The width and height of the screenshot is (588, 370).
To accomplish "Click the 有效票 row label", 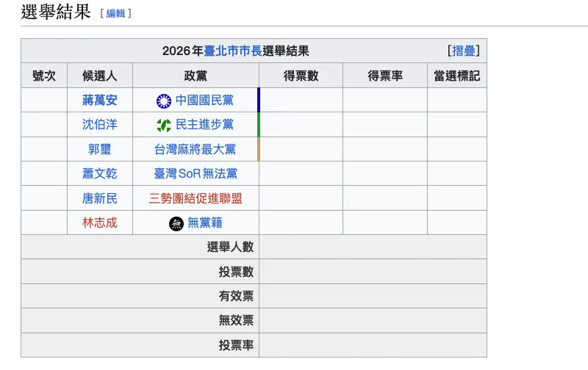I will click(x=236, y=296).
